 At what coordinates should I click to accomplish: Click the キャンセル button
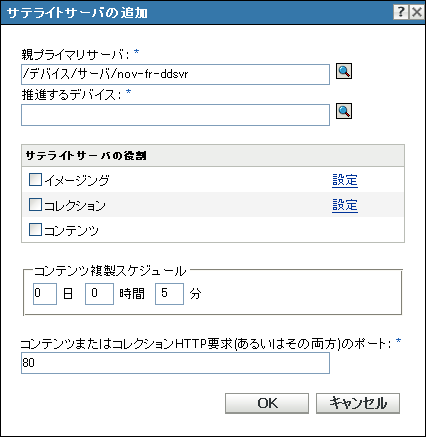358,403
